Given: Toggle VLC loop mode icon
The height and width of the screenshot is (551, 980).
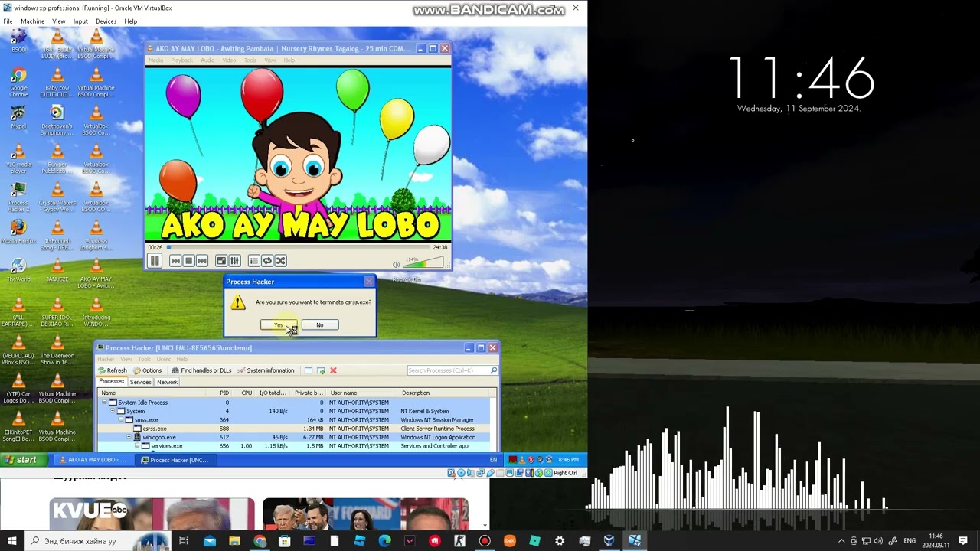Looking at the screenshot, I should (x=267, y=261).
